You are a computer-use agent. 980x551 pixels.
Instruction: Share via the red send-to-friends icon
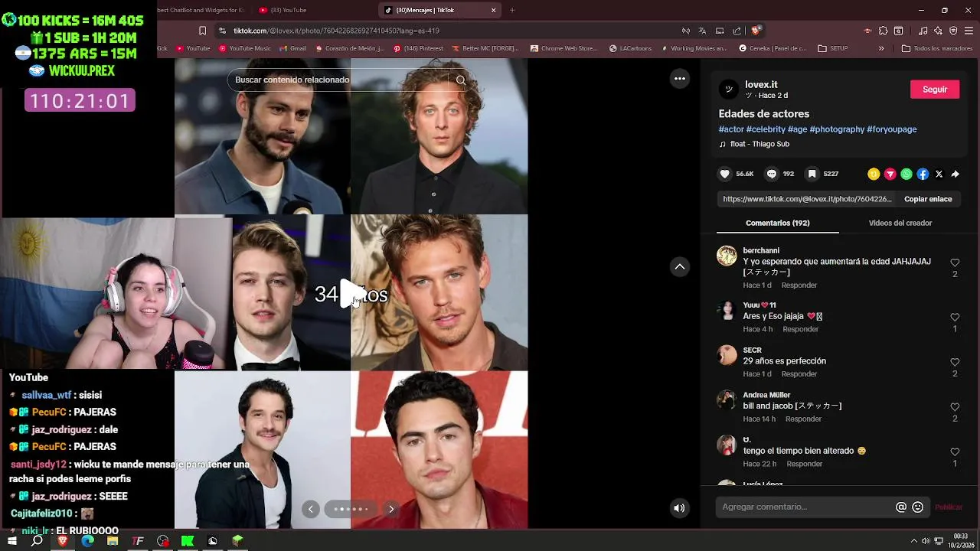pyautogui.click(x=890, y=174)
